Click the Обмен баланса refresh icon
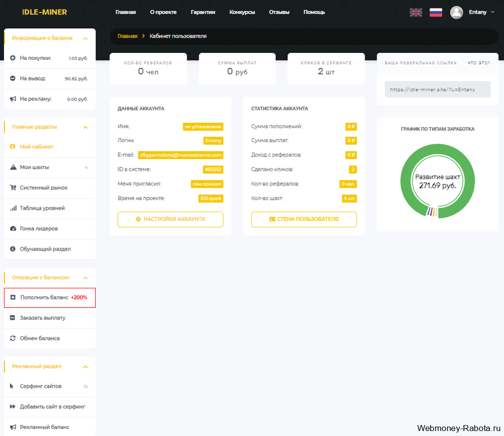The width and height of the screenshot is (504, 436). pos(13,338)
